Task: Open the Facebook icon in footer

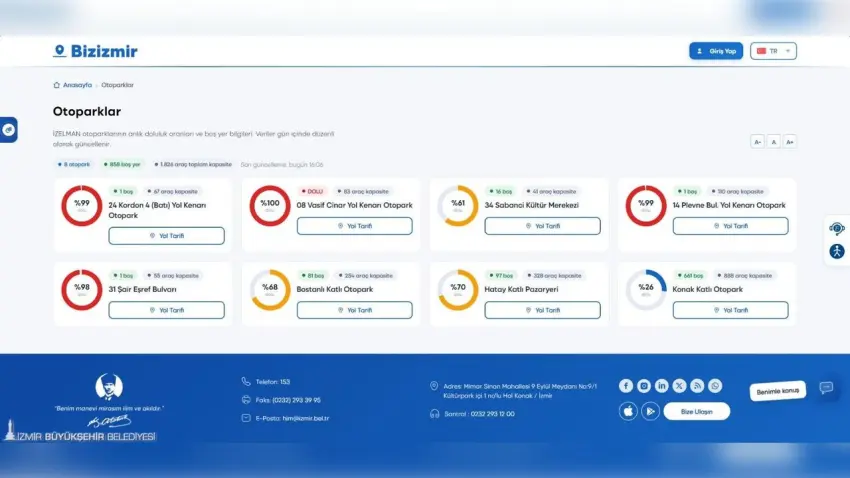Action: 626,386
